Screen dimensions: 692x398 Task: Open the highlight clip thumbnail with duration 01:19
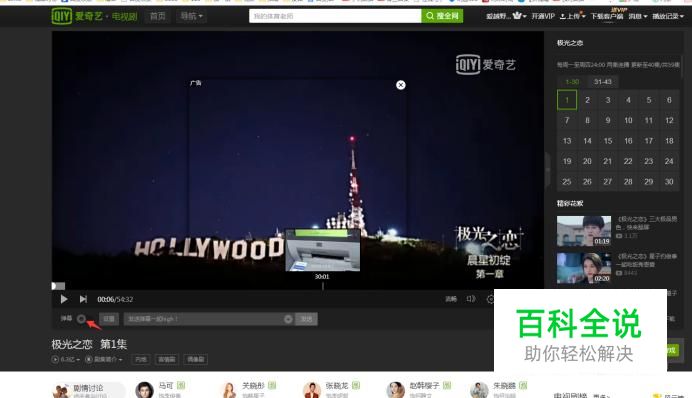point(584,231)
